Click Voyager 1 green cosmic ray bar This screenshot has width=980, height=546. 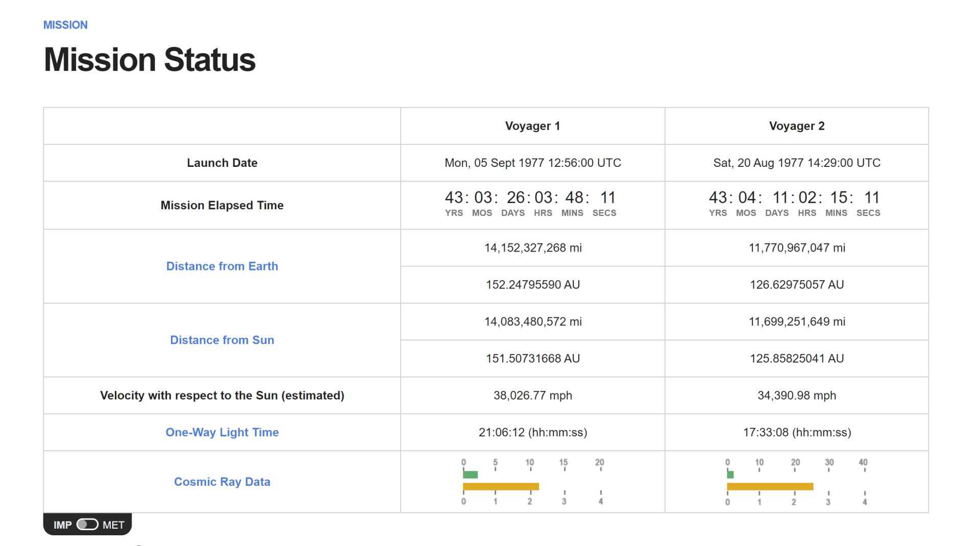(x=470, y=475)
